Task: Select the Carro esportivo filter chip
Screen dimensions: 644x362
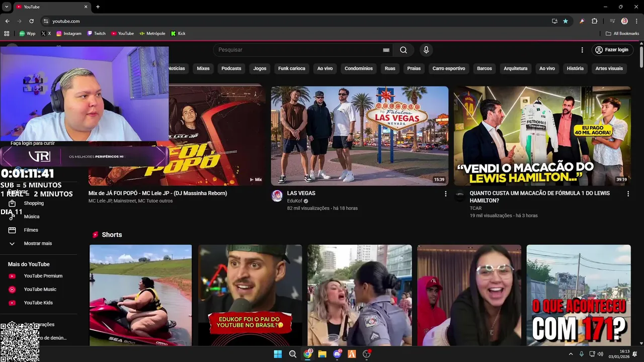Action: point(449,68)
